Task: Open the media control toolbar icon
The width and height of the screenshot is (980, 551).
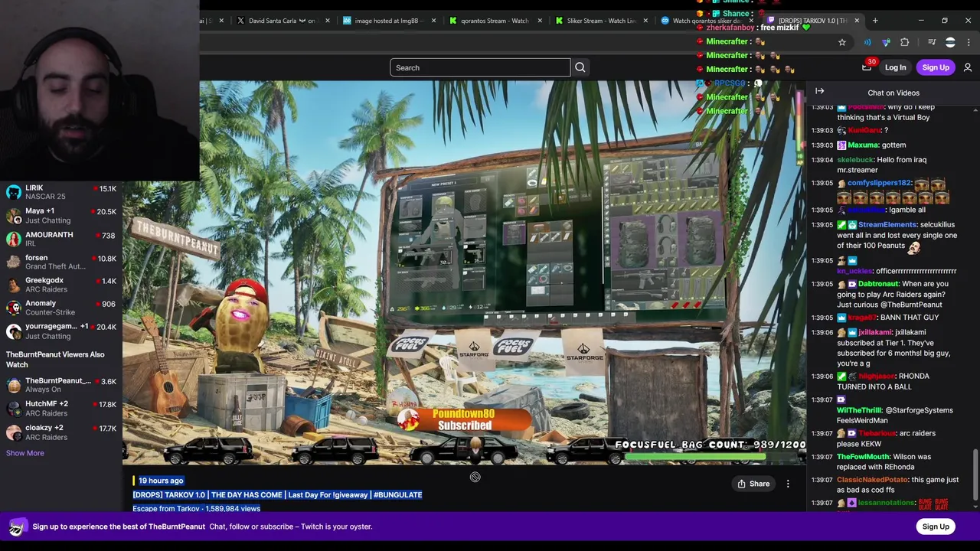Action: pos(932,42)
